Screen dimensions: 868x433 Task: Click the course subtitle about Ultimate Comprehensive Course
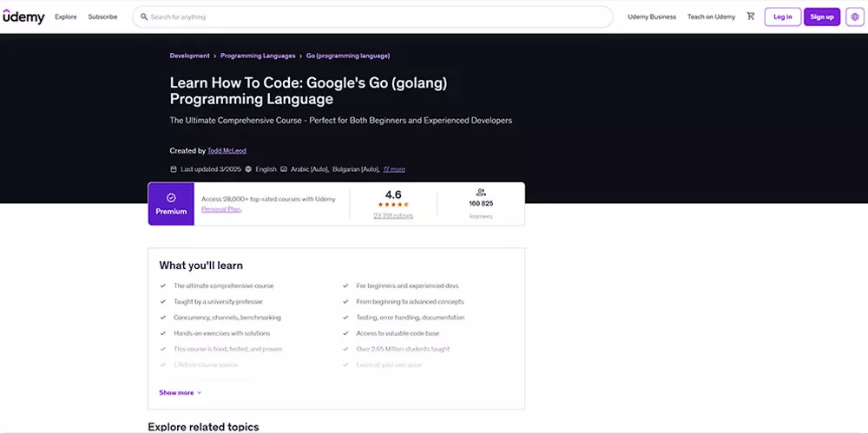click(x=341, y=120)
